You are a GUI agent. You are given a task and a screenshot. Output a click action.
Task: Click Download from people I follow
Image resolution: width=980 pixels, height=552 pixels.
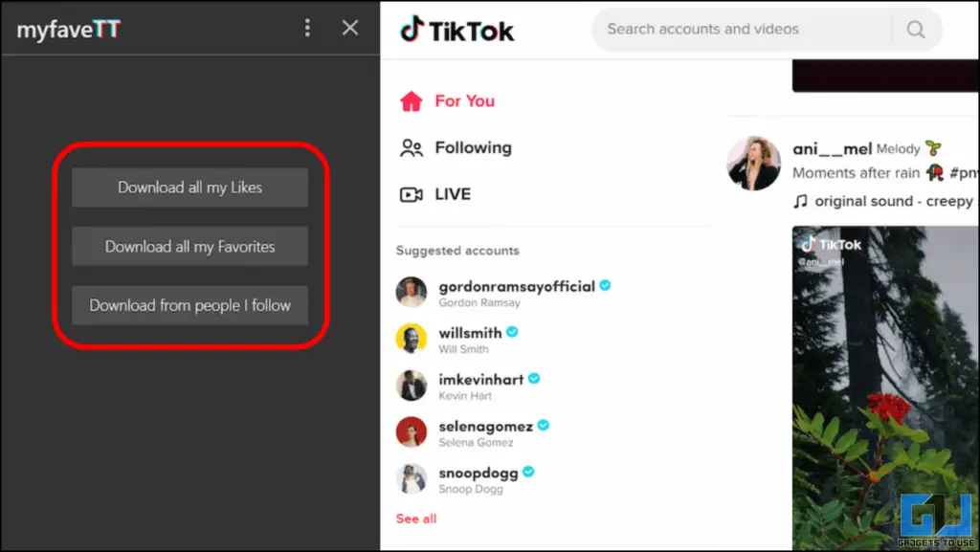coord(190,305)
